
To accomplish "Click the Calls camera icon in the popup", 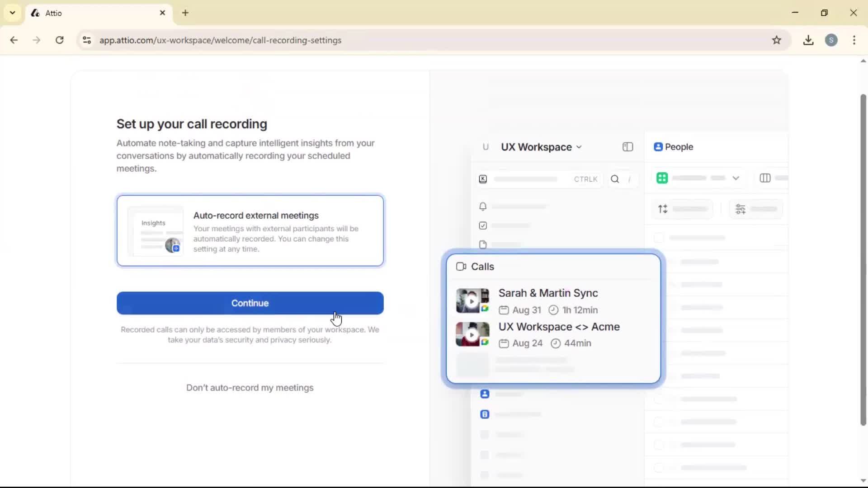I will point(462,267).
